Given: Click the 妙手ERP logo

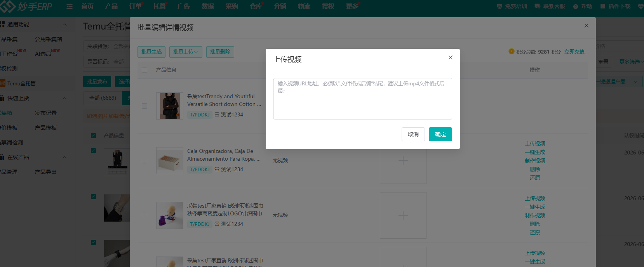Looking at the screenshot, I should coord(26,6).
